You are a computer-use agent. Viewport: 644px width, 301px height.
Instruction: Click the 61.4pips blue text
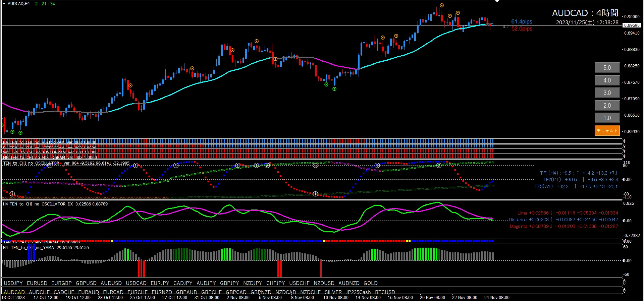(x=522, y=22)
